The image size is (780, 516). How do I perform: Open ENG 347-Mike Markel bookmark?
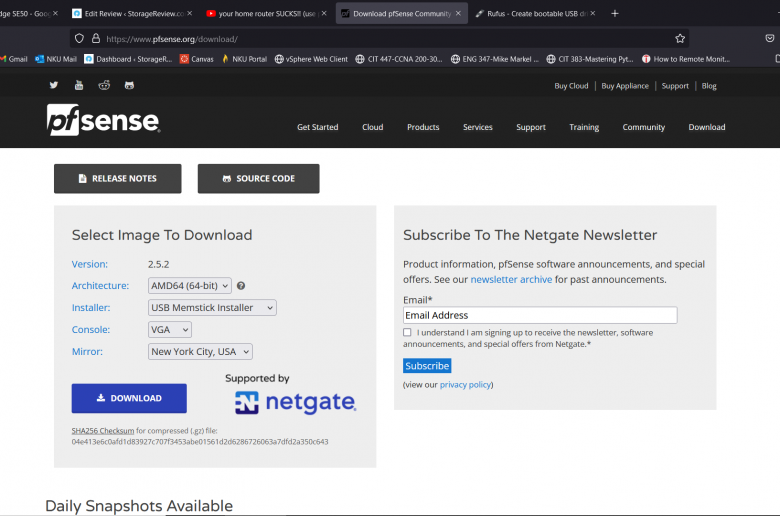click(x=494, y=59)
